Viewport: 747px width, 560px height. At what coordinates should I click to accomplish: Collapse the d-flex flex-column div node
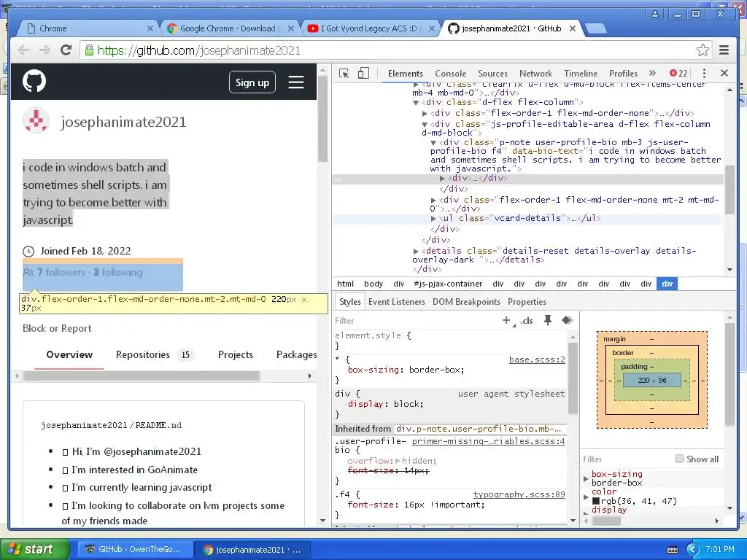(x=416, y=102)
